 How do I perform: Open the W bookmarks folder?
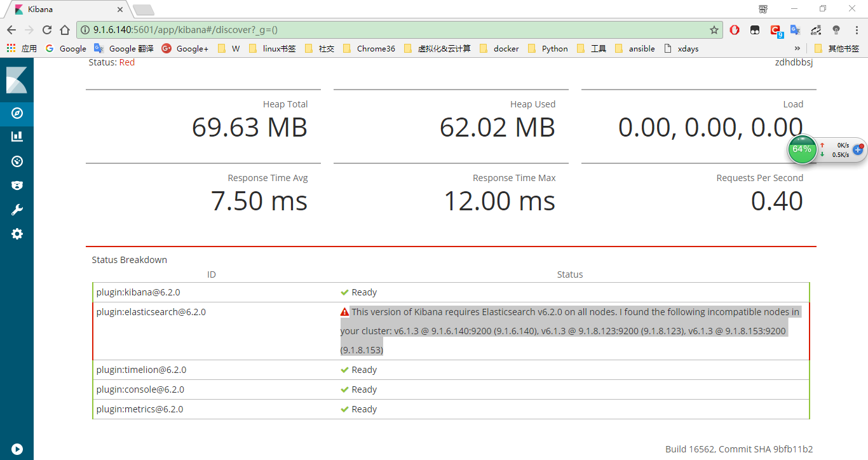[x=229, y=48]
